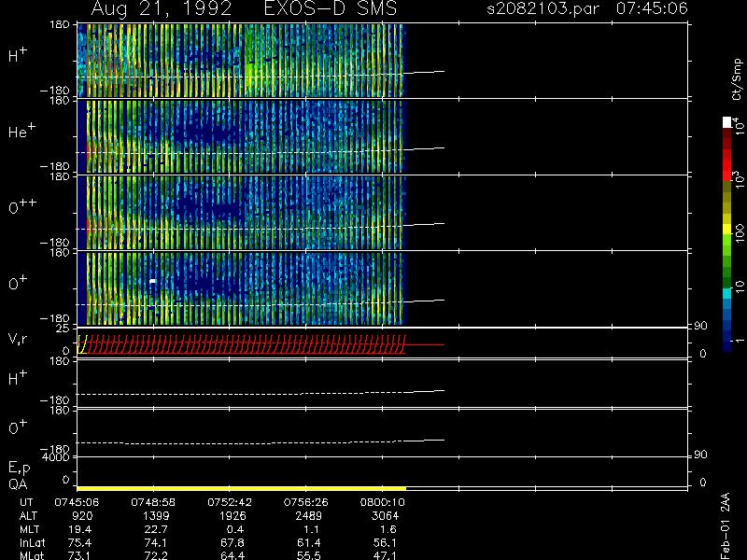Click the InLat value '67.8'
This screenshot has height=560, width=747.
(233, 542)
